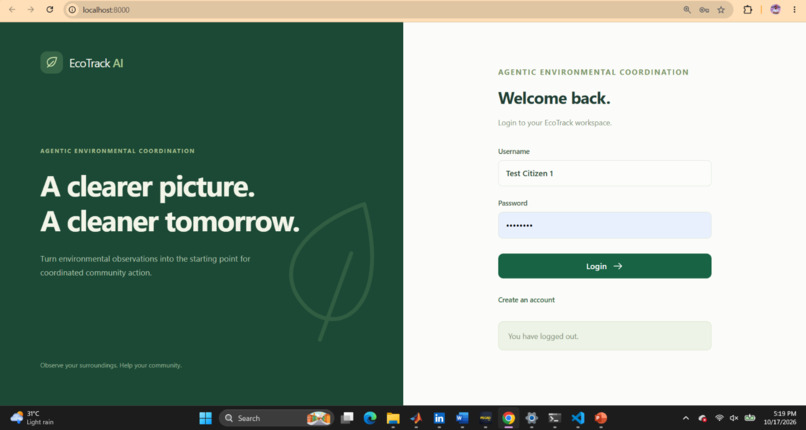
Task: Open Settings gear from the taskbar
Action: coord(532,418)
